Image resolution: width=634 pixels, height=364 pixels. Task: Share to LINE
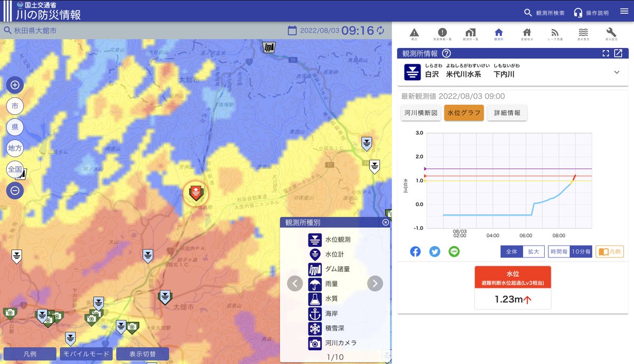coord(454,252)
